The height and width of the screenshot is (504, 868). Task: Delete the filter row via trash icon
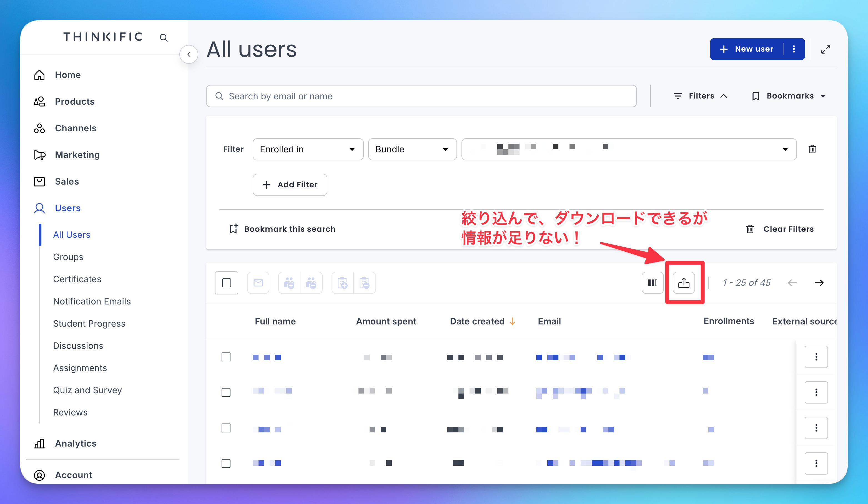812,149
